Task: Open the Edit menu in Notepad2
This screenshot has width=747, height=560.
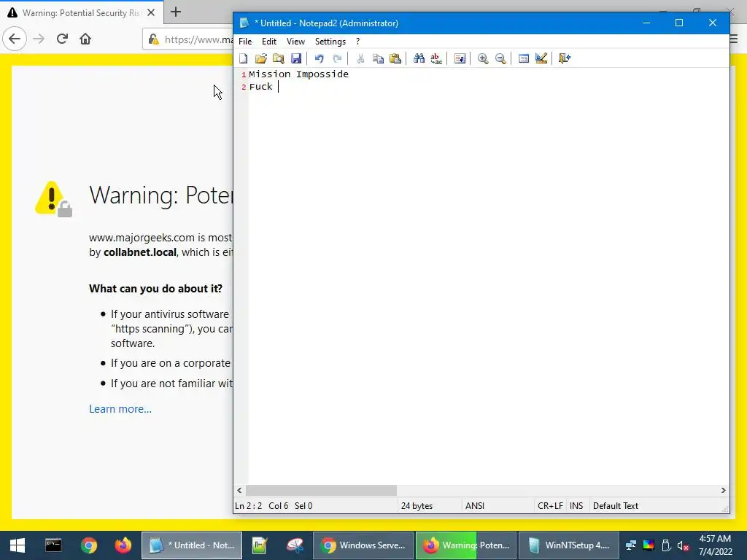Action: [269, 42]
